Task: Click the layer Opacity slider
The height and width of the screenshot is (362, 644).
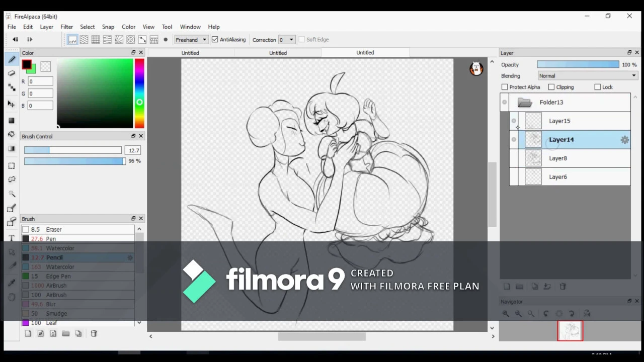Action: pos(578,65)
